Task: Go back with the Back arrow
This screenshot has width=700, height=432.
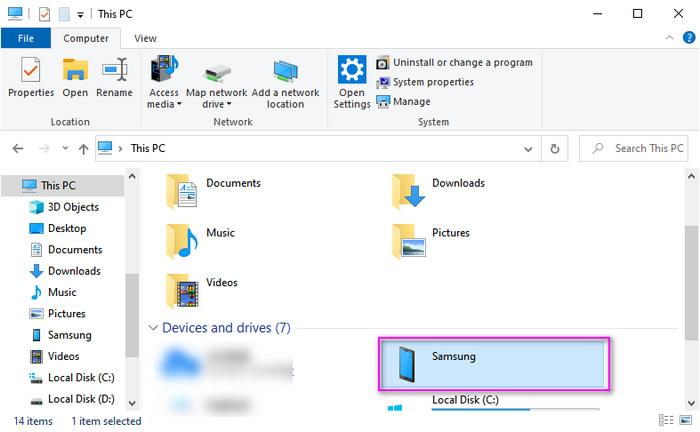Action: pyautogui.click(x=18, y=149)
